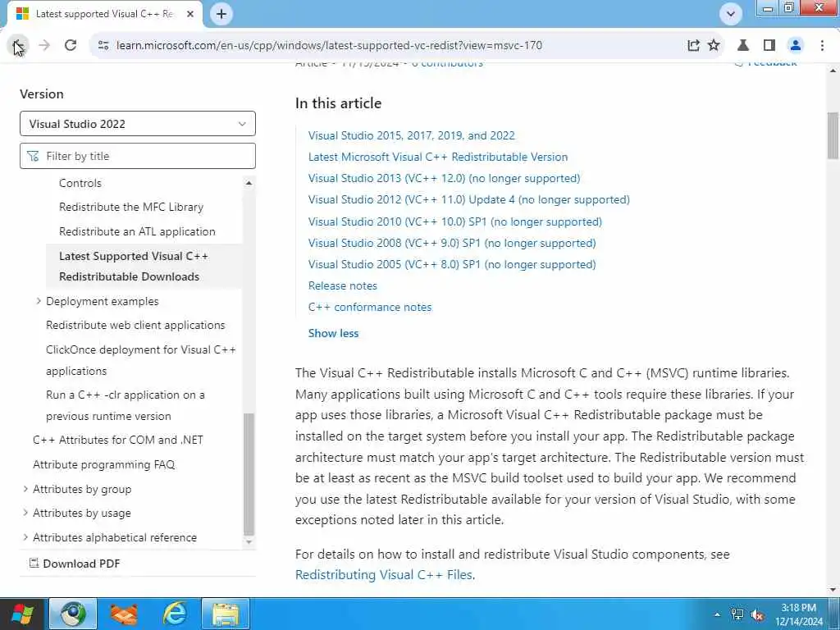This screenshot has width=840, height=630.
Task: Click the share this page icon
Action: 692,46
